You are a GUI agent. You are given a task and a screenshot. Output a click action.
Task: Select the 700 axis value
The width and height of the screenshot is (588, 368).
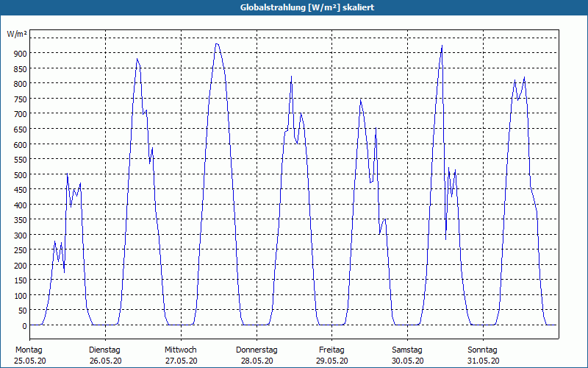click(x=20, y=114)
